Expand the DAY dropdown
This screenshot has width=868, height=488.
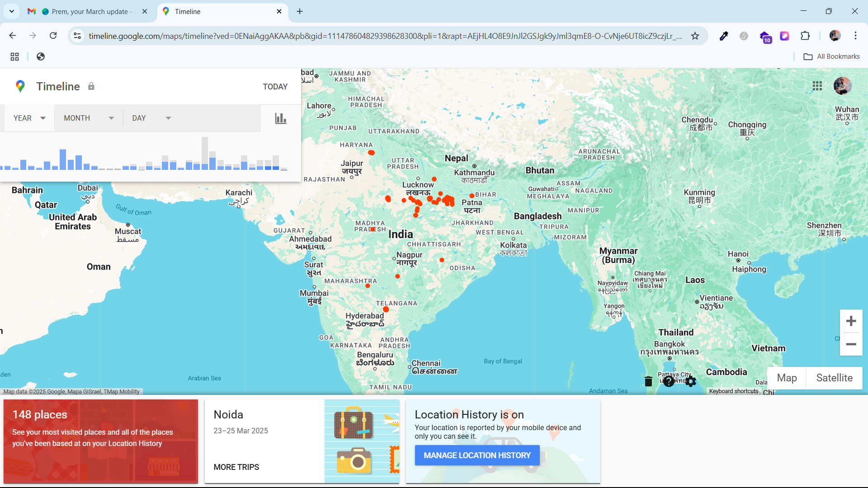151,118
